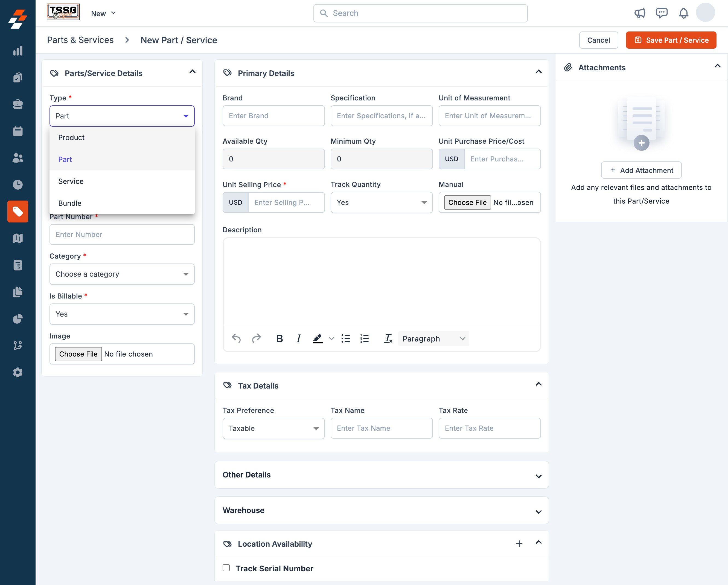Click the italic formatting icon
728x585 pixels.
(x=298, y=338)
